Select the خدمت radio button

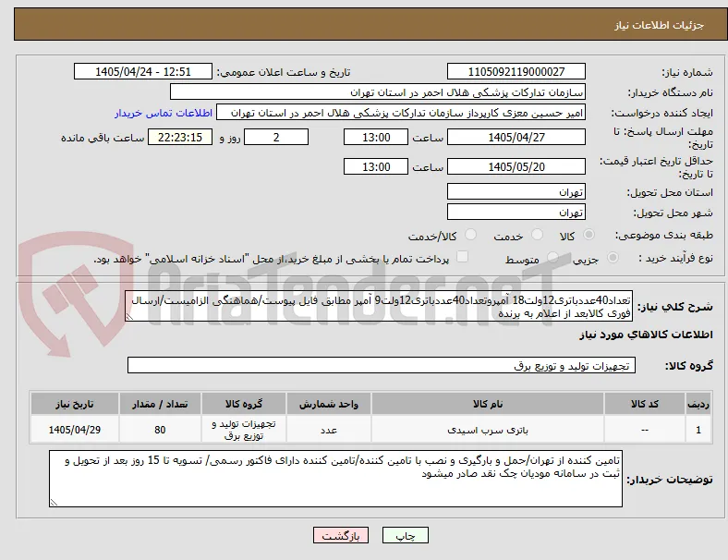(x=537, y=235)
